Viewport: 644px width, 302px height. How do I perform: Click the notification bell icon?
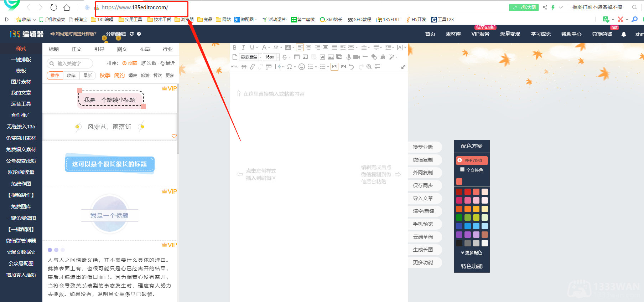point(624,34)
